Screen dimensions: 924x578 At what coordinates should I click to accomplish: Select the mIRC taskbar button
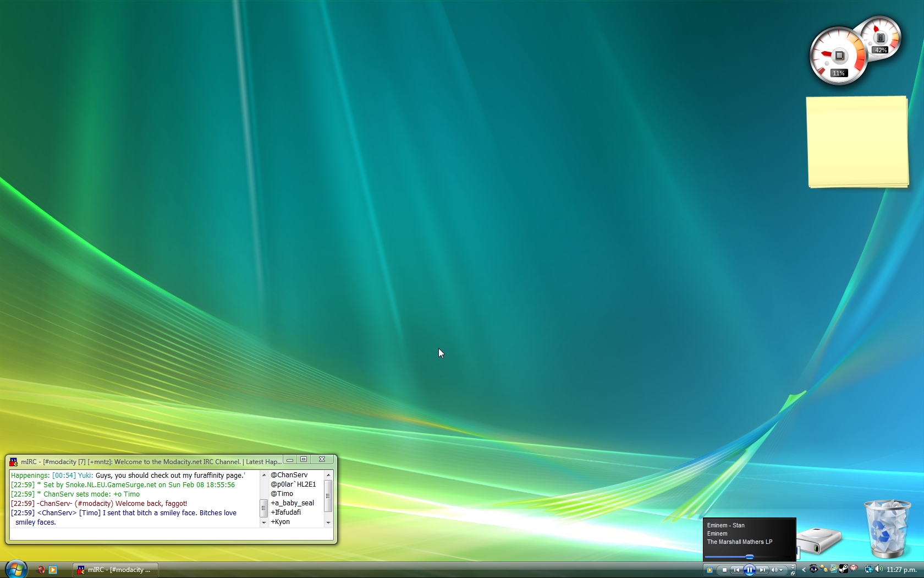pyautogui.click(x=116, y=570)
